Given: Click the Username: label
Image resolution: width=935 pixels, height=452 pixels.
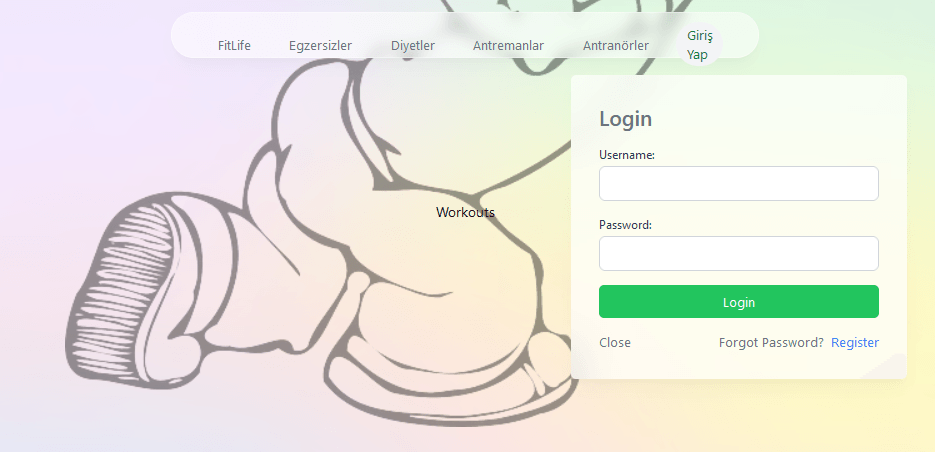Looking at the screenshot, I should point(627,155).
